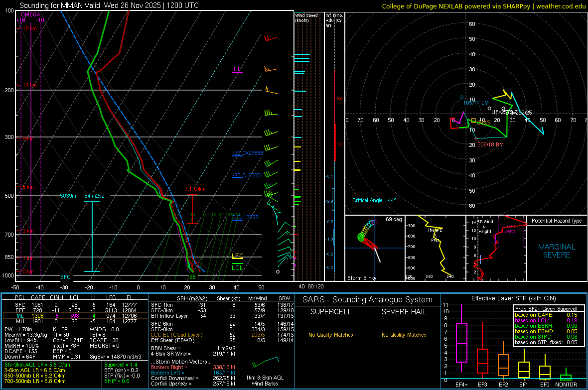The width and height of the screenshot is (588, 390).
Task: Select the 'based on CAPE: 0.15' row
Action: 546,315
